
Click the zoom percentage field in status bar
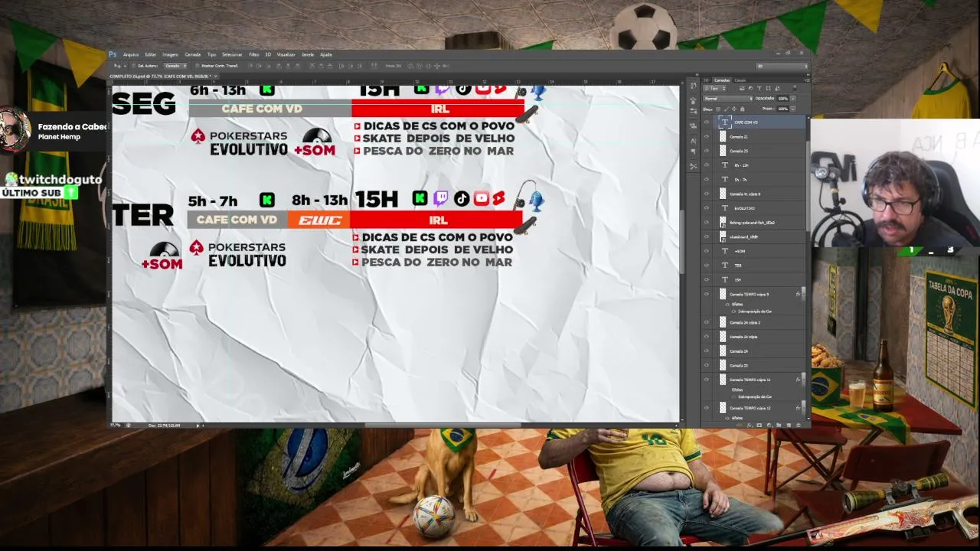(x=116, y=425)
